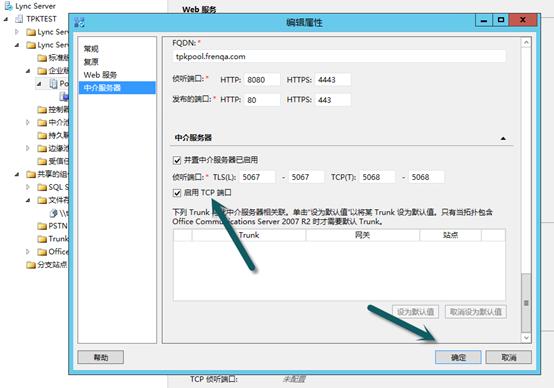Click the 设为默认值 button

(416, 312)
